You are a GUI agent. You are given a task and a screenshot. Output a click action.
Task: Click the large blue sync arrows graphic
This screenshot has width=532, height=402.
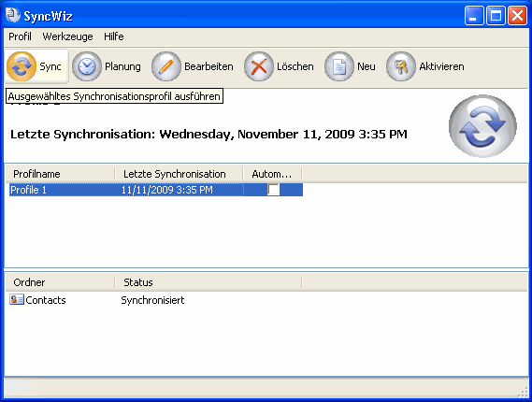(482, 126)
